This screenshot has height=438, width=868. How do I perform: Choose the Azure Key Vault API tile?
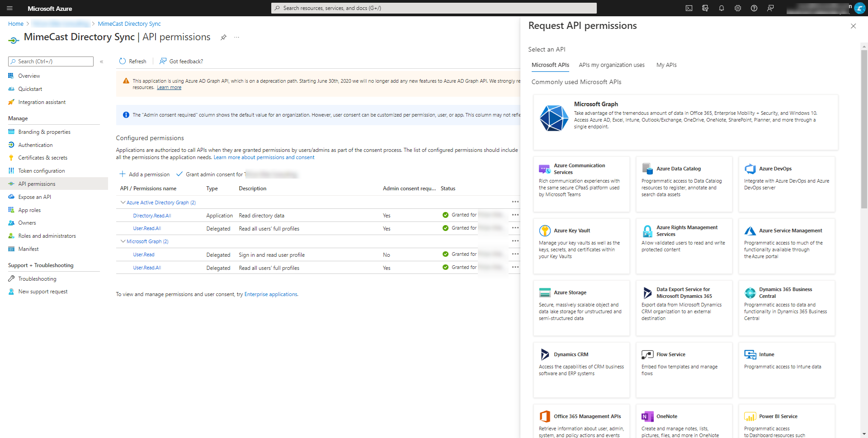pyautogui.click(x=581, y=246)
